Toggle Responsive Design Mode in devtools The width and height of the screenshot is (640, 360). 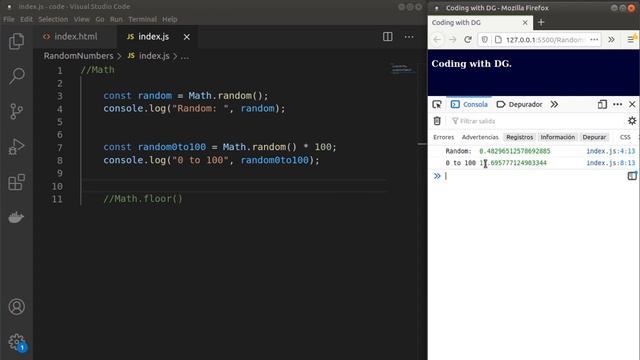point(602,104)
